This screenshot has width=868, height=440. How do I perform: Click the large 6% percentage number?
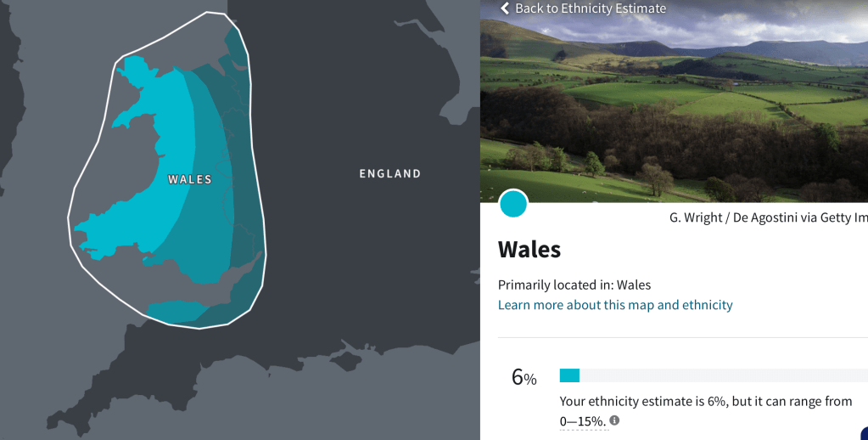pos(524,377)
